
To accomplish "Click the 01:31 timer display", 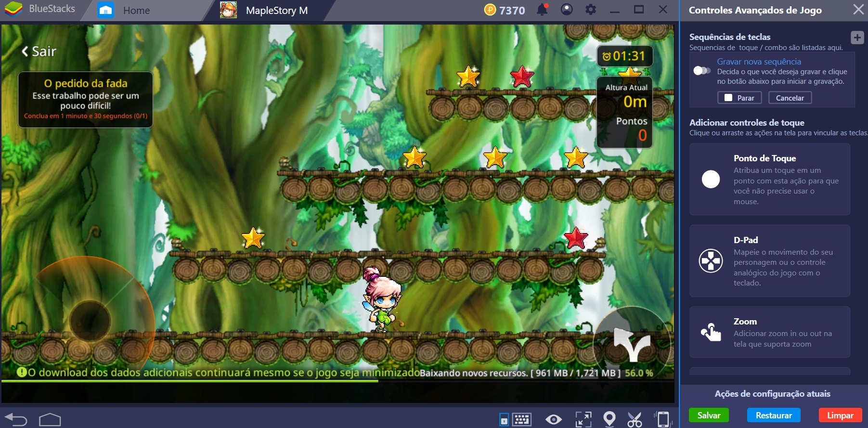I will pyautogui.click(x=624, y=56).
